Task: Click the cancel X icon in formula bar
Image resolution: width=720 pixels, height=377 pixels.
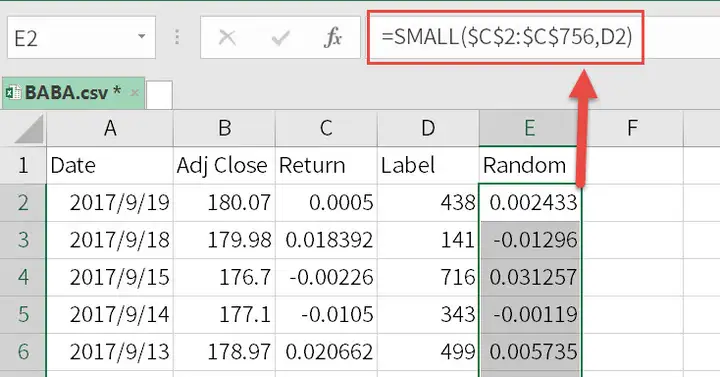Action: click(227, 38)
